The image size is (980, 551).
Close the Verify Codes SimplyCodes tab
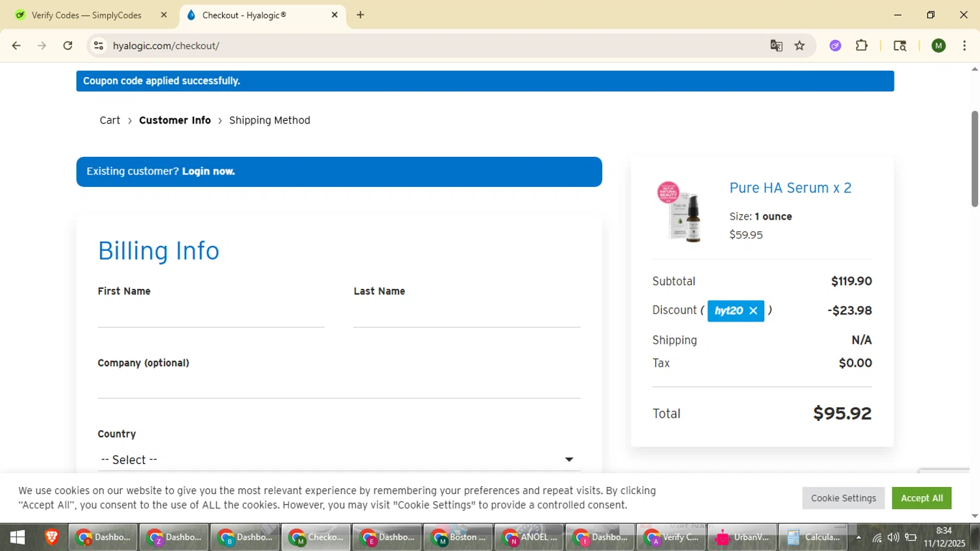click(164, 14)
